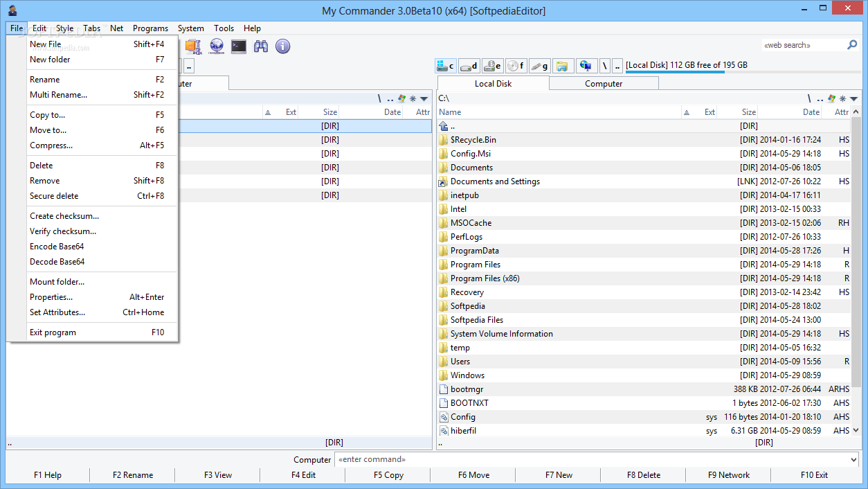Image resolution: width=868 pixels, height=489 pixels.
Task: Click the F9 Network button
Action: (729, 475)
